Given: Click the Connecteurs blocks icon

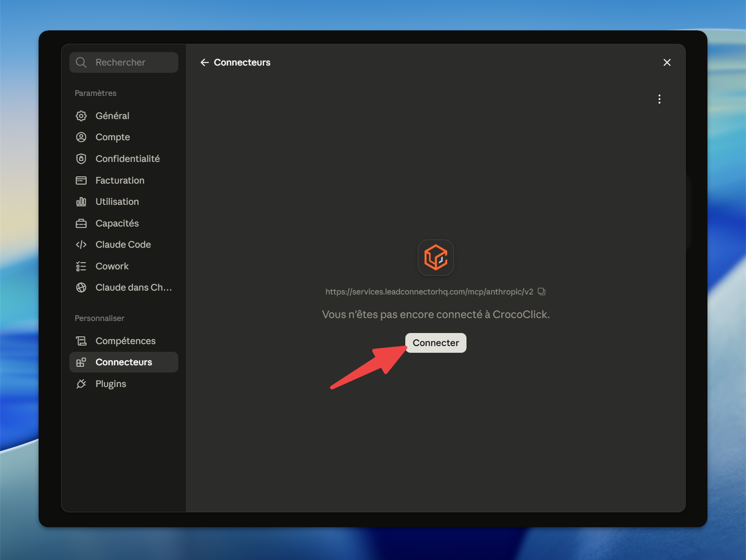Looking at the screenshot, I should click(81, 362).
